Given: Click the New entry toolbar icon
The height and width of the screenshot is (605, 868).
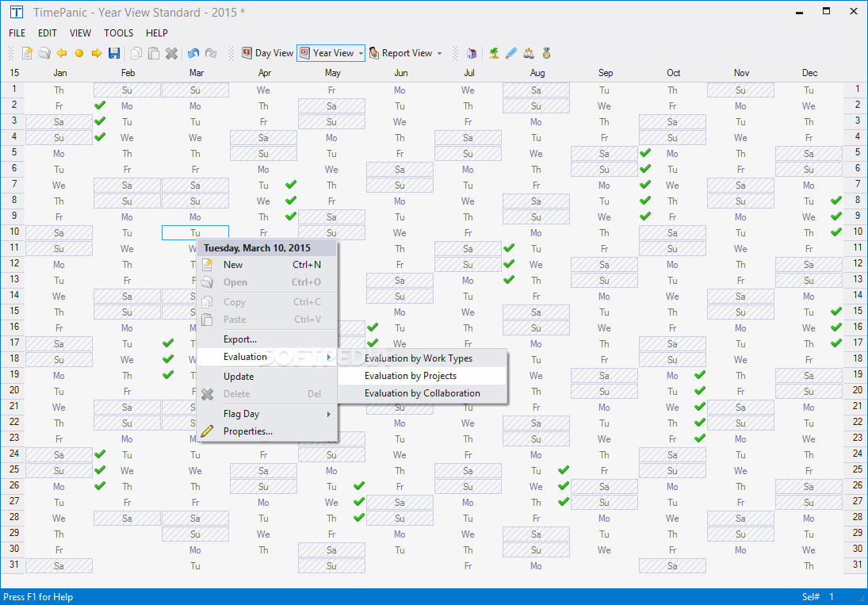Looking at the screenshot, I should 27,53.
